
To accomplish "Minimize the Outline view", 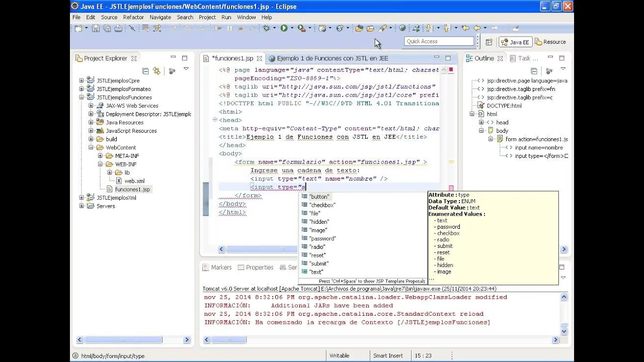I will point(550,58).
